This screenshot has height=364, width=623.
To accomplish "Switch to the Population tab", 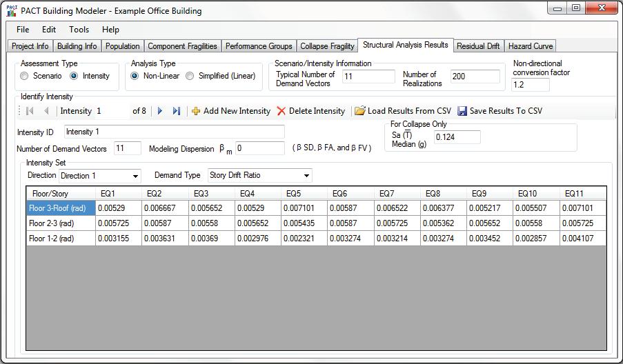I will pyautogui.click(x=122, y=46).
